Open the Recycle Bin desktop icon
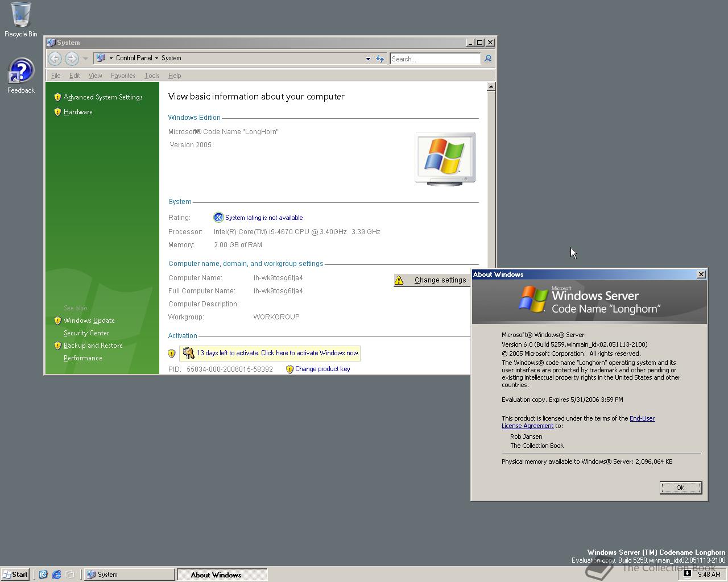The height and width of the screenshot is (582, 728). [x=21, y=19]
